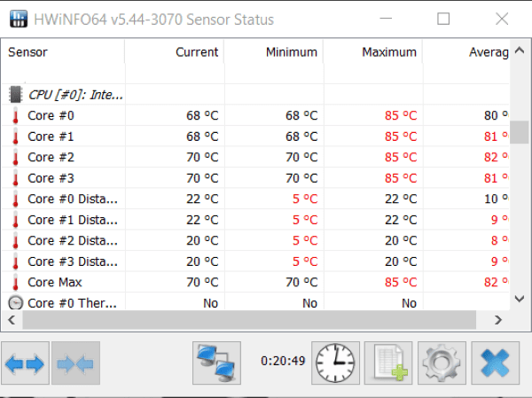Close the HWiNFO64 window from the title bar
This screenshot has width=532, height=398.
point(502,19)
